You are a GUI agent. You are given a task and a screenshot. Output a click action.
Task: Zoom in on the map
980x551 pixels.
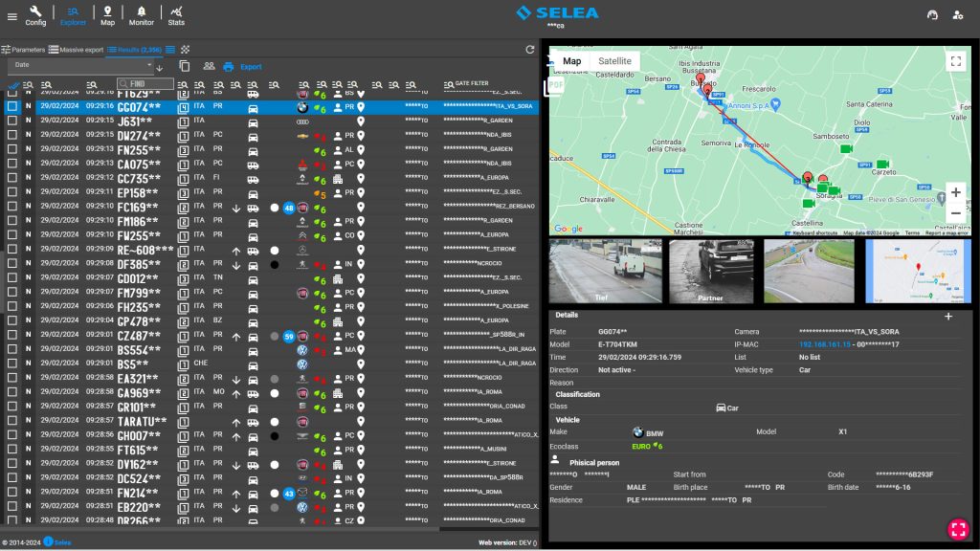coord(956,192)
